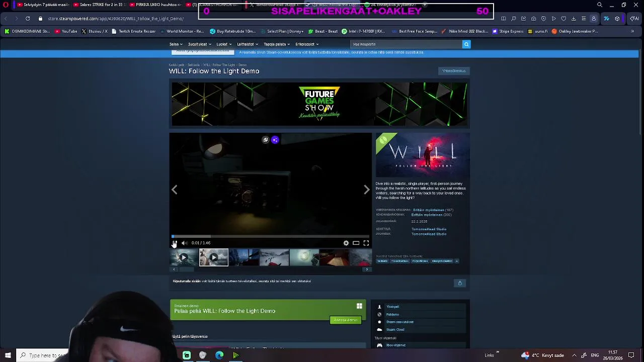The image size is (644, 362).
Task: Mute the trailer volume speaker icon
Action: pos(184,243)
